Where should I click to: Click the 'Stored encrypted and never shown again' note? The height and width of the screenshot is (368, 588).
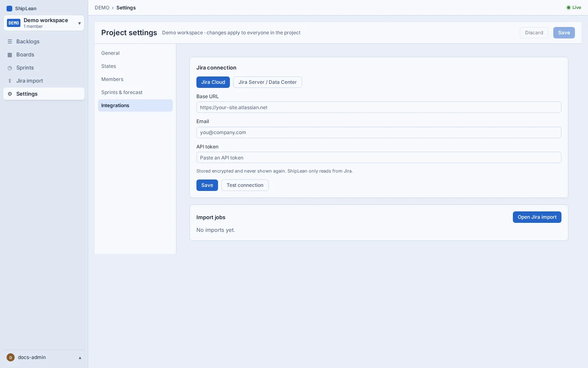click(274, 171)
